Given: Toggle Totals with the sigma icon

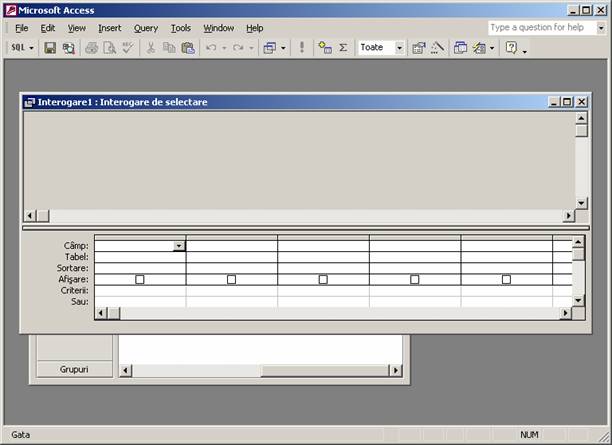Looking at the screenshot, I should [x=343, y=47].
